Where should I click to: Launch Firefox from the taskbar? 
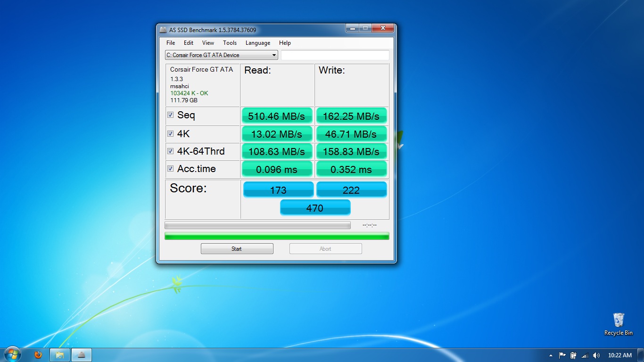click(38, 355)
